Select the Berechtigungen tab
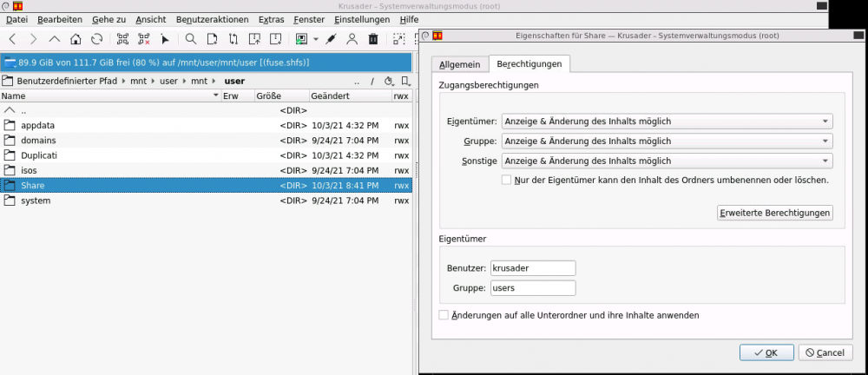868x375 pixels. point(529,63)
